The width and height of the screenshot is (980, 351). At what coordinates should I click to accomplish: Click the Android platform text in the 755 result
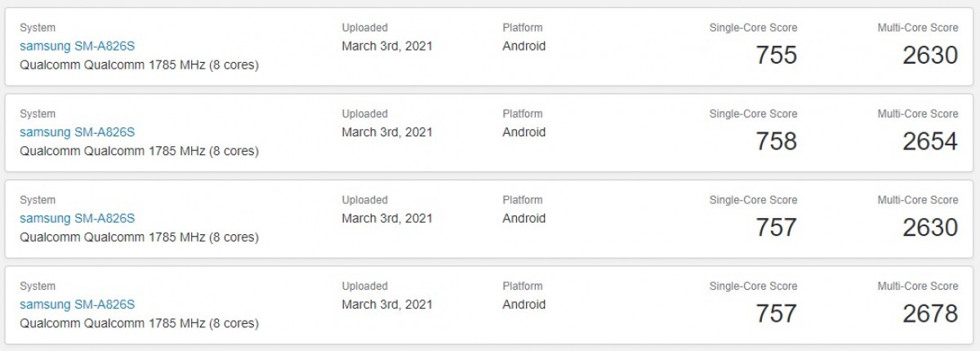[524, 46]
